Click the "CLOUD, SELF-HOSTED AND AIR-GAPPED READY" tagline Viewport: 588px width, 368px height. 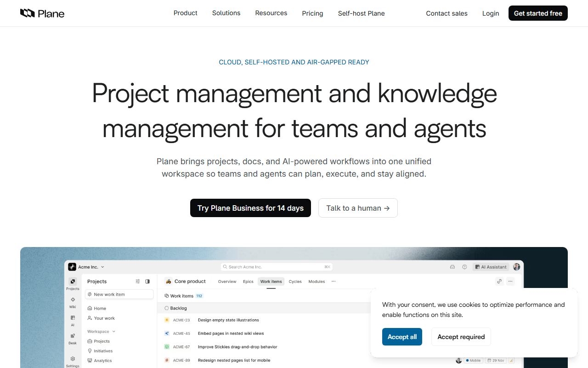coord(294,62)
